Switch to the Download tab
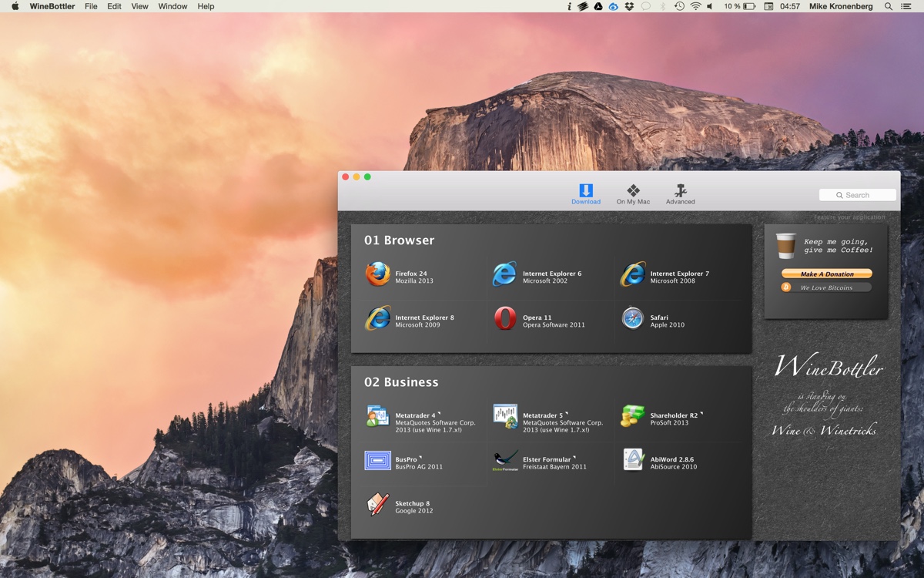This screenshot has height=578, width=924. tap(586, 194)
